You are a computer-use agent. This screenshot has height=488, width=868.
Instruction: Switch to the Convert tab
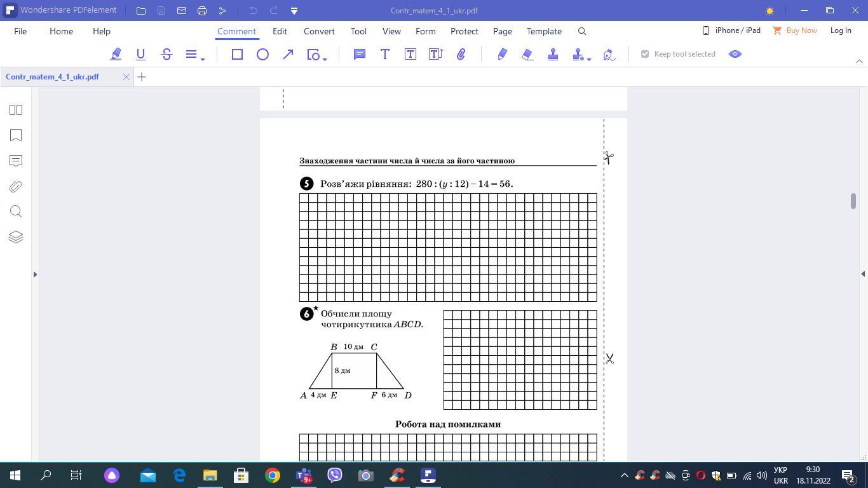click(319, 31)
